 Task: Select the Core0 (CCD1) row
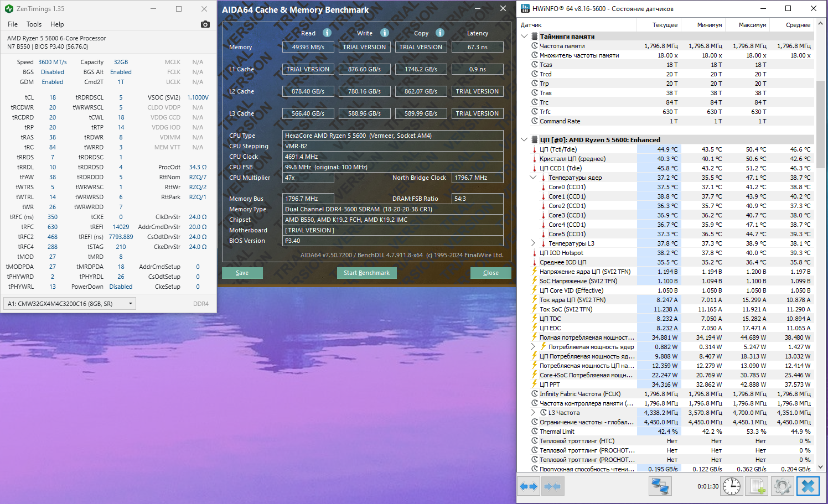(666, 187)
